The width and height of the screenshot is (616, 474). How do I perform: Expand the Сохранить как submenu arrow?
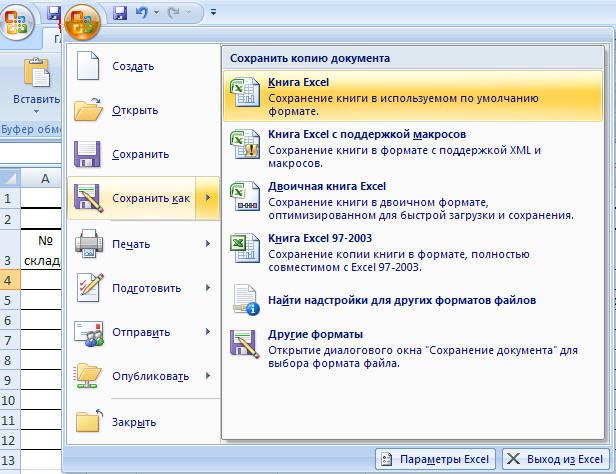pos(207,199)
